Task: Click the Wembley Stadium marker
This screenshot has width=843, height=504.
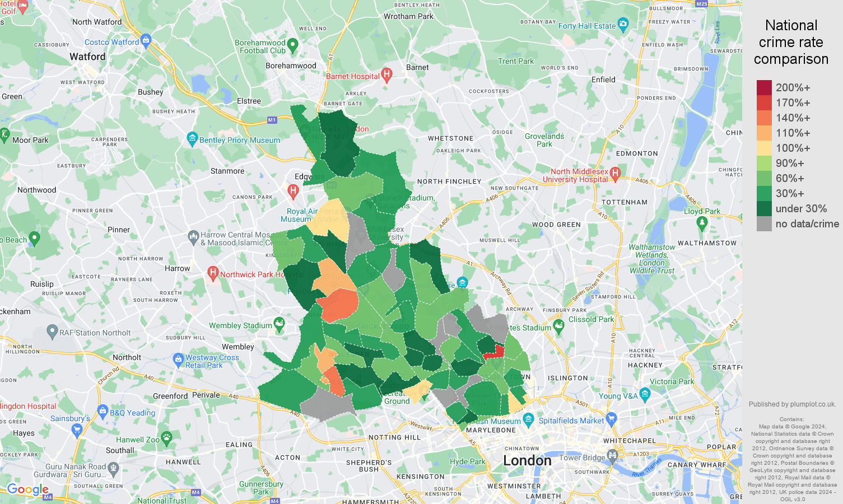Action: pyautogui.click(x=279, y=324)
